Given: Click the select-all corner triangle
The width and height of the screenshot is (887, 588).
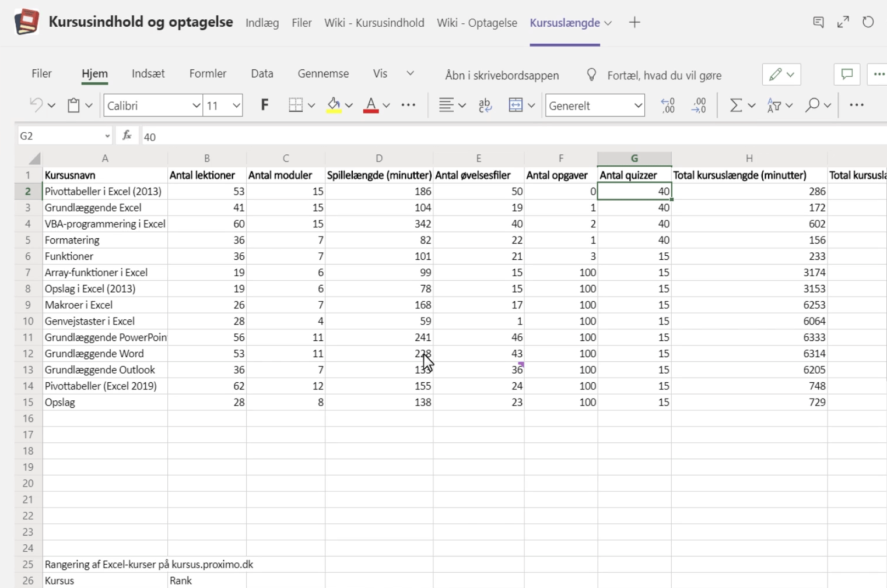Looking at the screenshot, I should (x=34, y=159).
